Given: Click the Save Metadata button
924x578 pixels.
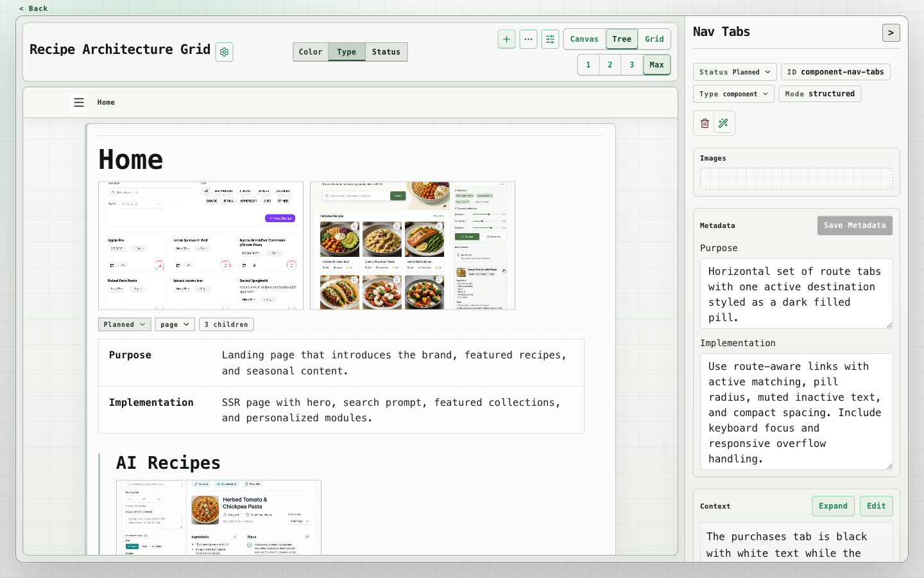Looking at the screenshot, I should click(x=855, y=225).
